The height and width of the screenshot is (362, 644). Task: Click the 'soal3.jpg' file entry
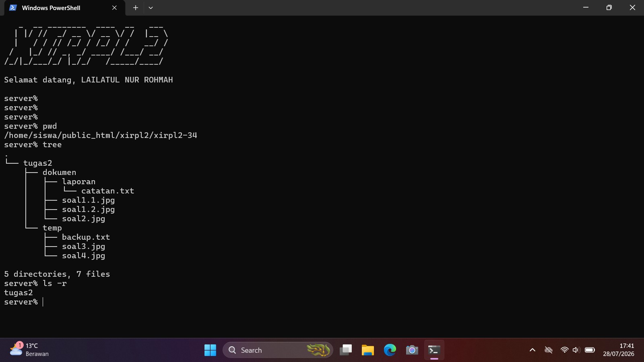[x=84, y=247]
